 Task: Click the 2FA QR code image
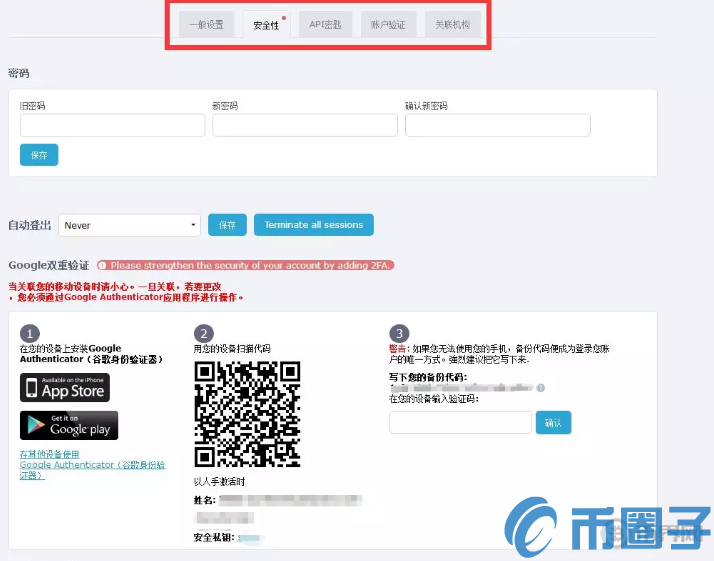point(247,413)
